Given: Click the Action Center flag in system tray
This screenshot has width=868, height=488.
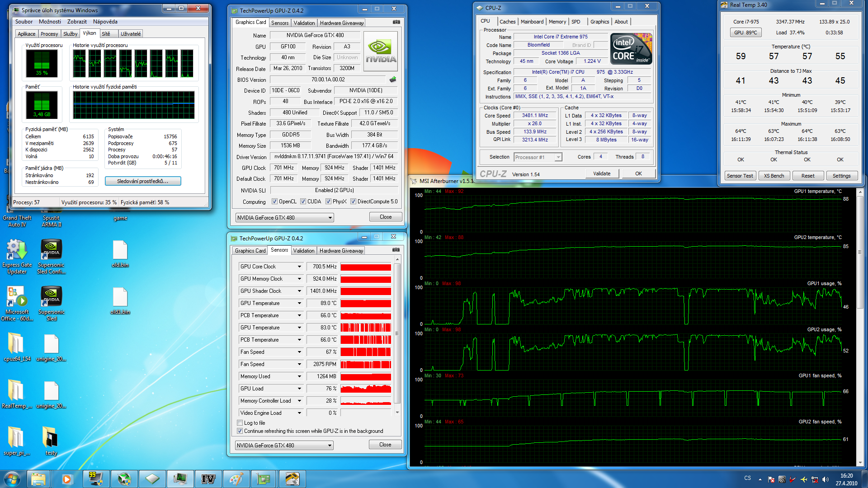Looking at the screenshot, I should (771, 480).
